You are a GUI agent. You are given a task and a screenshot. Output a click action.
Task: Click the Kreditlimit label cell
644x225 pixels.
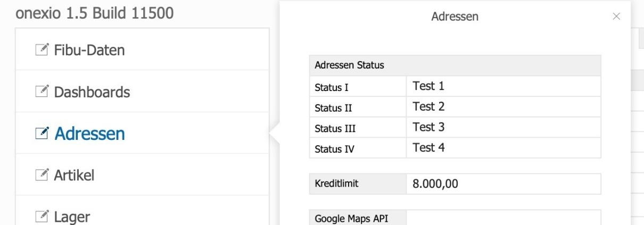tap(358, 184)
